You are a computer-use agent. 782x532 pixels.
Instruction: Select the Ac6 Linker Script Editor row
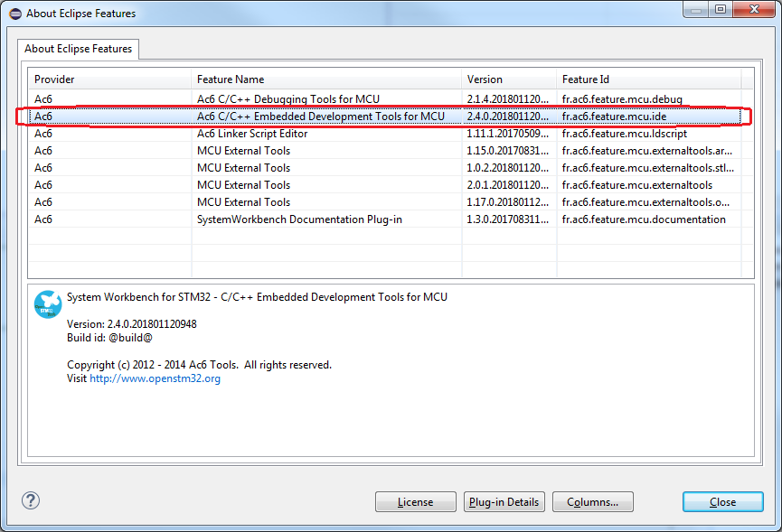(252, 134)
